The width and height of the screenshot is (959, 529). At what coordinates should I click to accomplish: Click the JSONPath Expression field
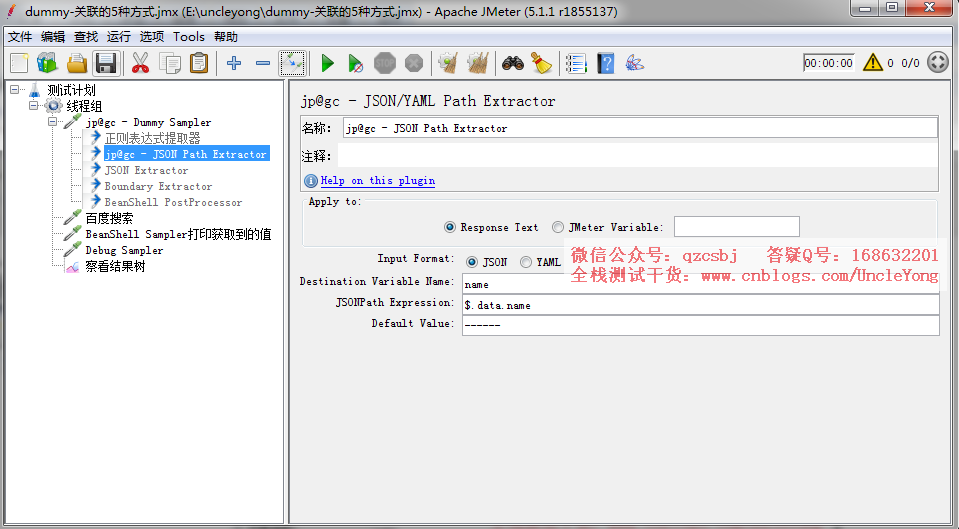pyautogui.click(x=700, y=305)
